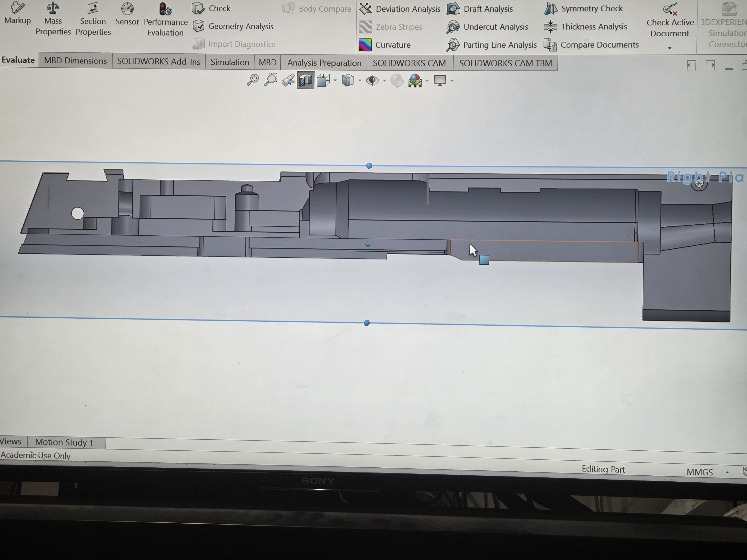Open the SOLIDWORKS CAM tab

point(409,63)
